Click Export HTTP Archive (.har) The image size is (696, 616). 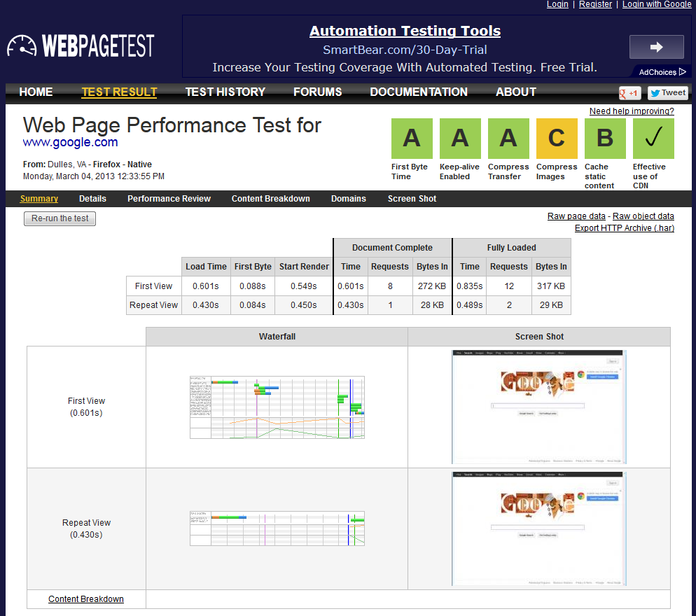point(625,228)
